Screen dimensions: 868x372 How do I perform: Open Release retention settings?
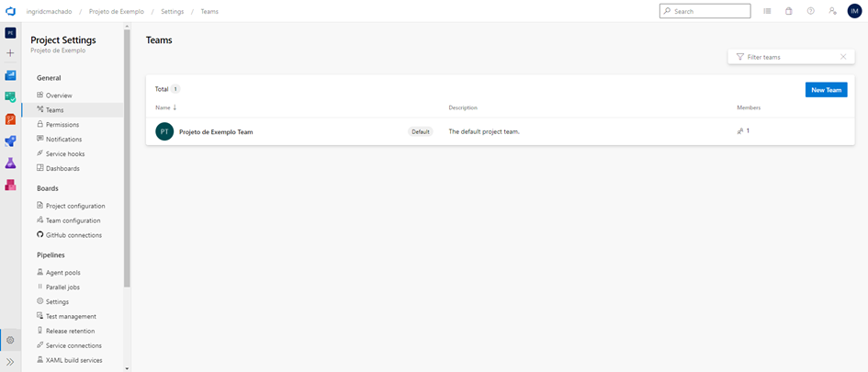(x=73, y=331)
